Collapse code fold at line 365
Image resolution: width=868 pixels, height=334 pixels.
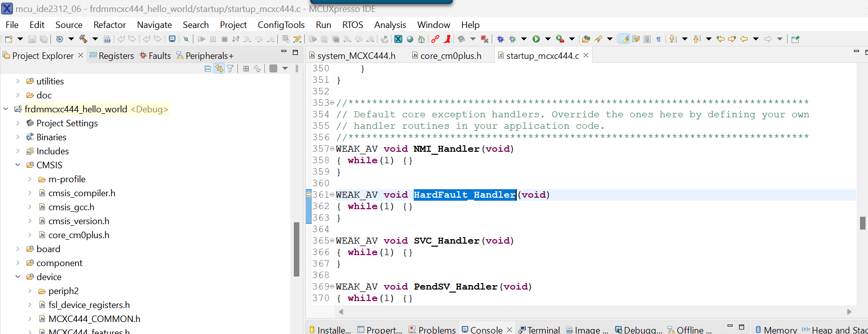(332, 241)
